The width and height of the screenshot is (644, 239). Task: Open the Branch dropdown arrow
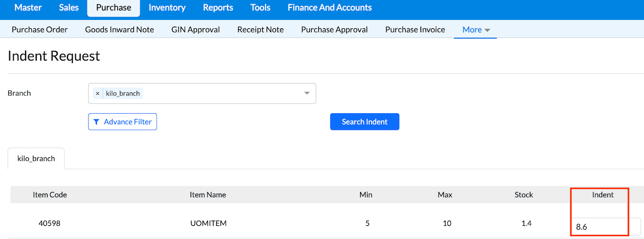[307, 93]
